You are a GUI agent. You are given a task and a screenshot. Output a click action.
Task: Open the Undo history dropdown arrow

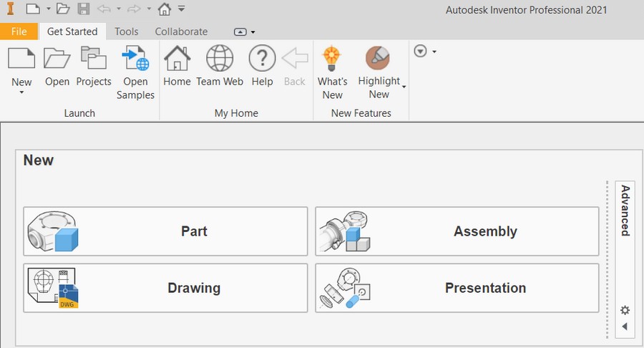pos(119,9)
